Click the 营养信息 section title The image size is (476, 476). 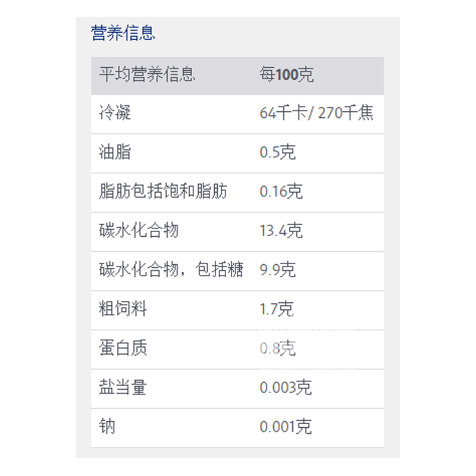point(123,33)
